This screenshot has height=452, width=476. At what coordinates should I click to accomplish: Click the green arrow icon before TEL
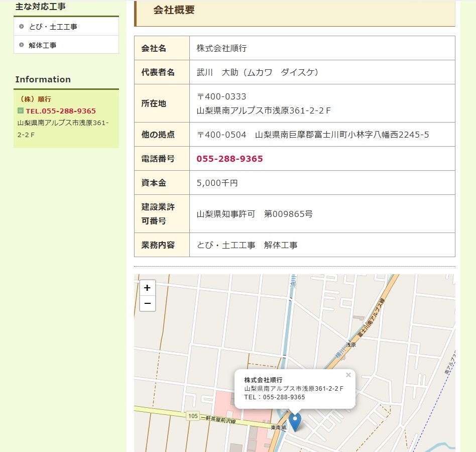click(x=21, y=111)
